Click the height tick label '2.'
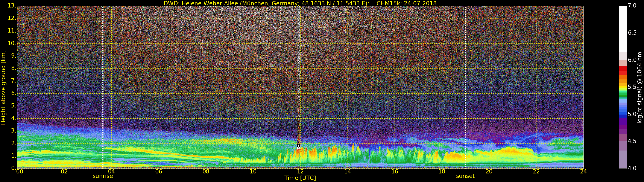 coord(14,143)
